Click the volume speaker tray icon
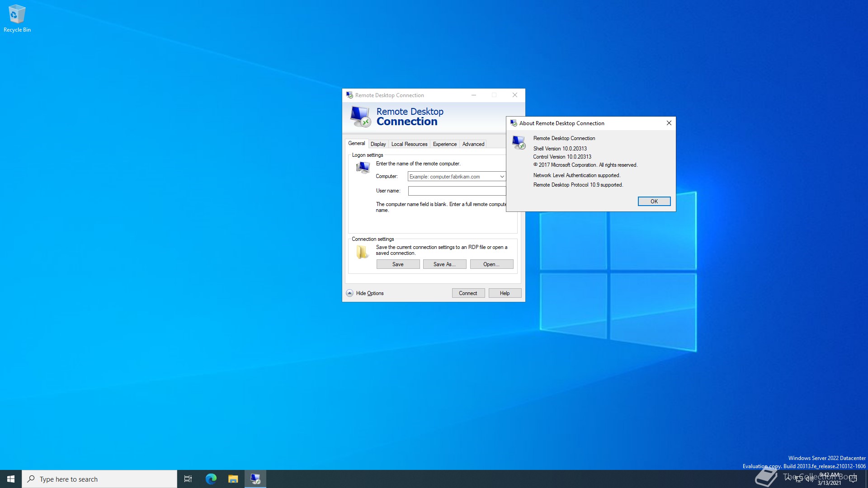The width and height of the screenshot is (868, 488). pyautogui.click(x=809, y=479)
